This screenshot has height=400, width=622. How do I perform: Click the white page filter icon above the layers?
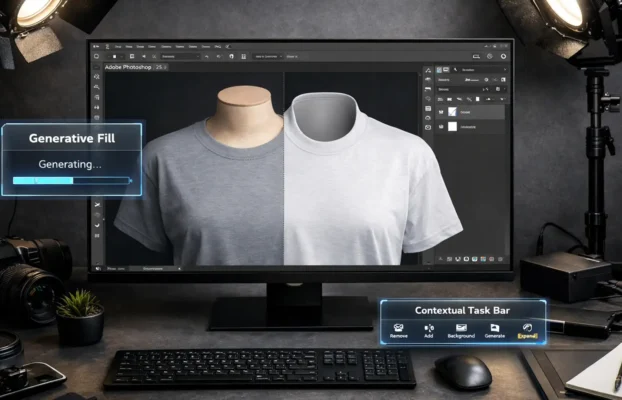pos(478,99)
